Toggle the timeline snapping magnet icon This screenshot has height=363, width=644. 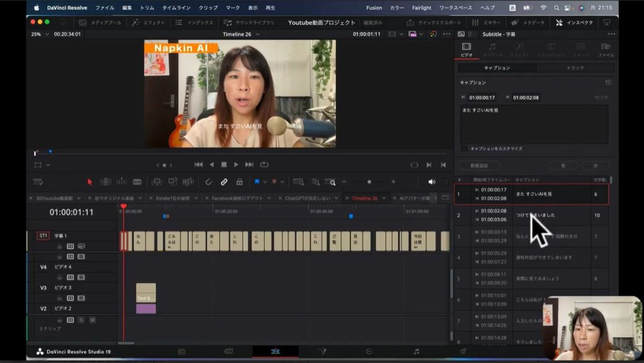coord(209,182)
